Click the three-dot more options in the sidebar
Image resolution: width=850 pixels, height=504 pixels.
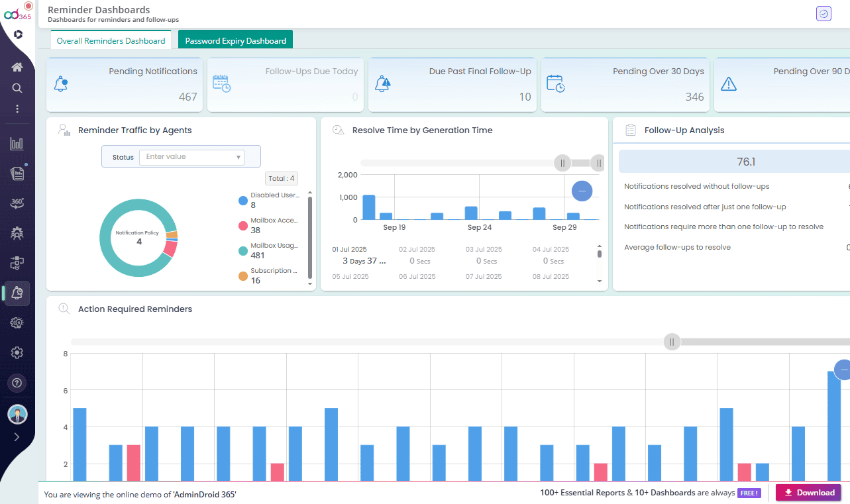pyautogui.click(x=17, y=110)
